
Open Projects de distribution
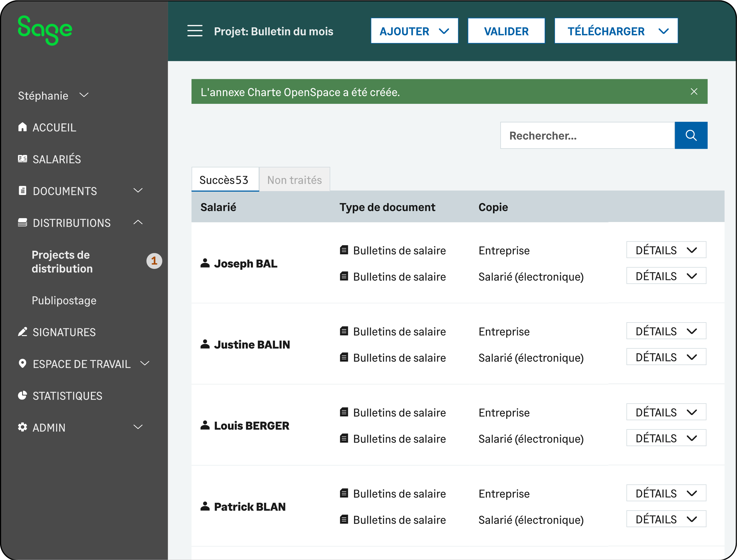[62, 262]
